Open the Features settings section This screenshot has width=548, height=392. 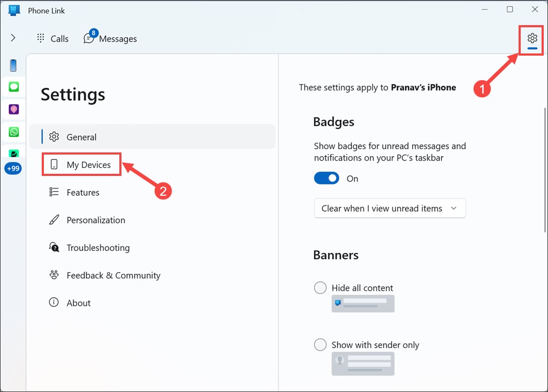(x=82, y=193)
